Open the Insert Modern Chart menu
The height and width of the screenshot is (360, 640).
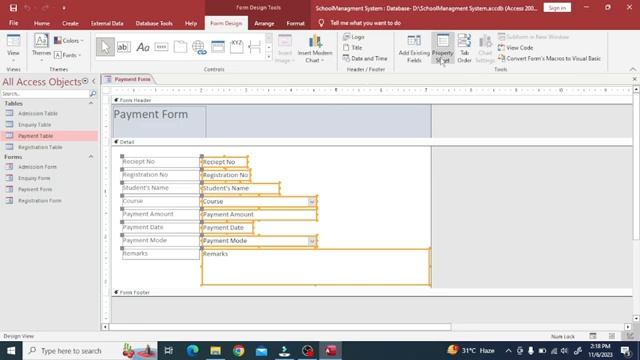pyautogui.click(x=315, y=49)
